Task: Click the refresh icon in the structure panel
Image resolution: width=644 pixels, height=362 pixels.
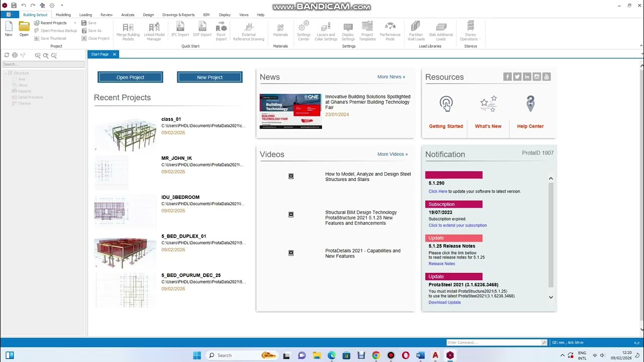Action: point(7,55)
